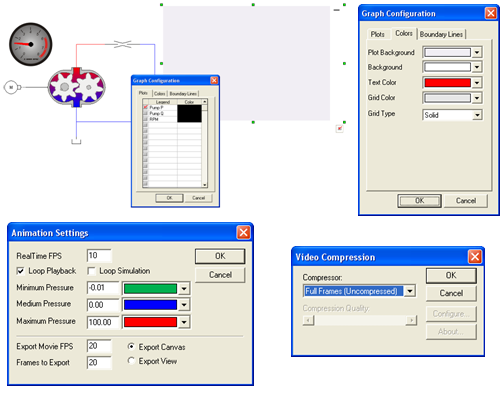Viewport: 502px width, 411px height.
Task: Enable the Loop Simulation checkbox
Action: click(x=91, y=271)
